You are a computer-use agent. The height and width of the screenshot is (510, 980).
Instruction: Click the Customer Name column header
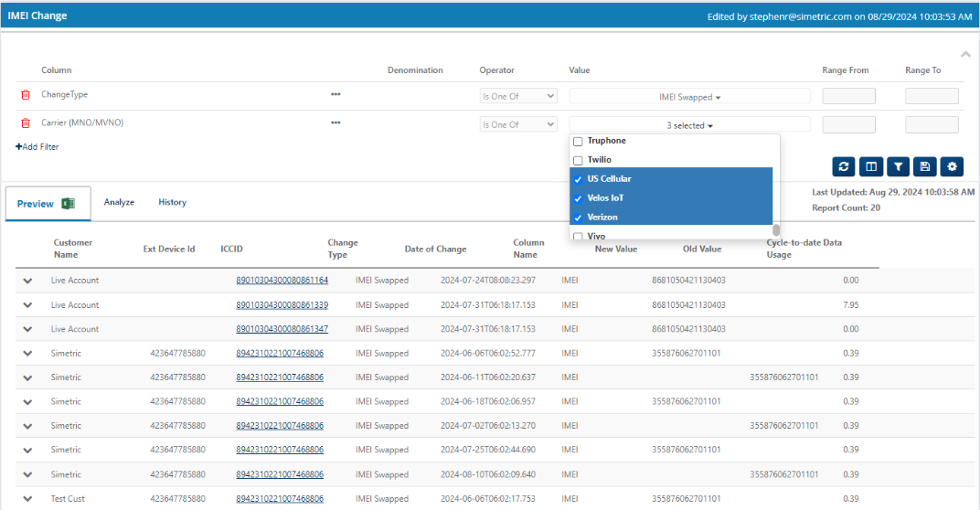[x=72, y=249]
